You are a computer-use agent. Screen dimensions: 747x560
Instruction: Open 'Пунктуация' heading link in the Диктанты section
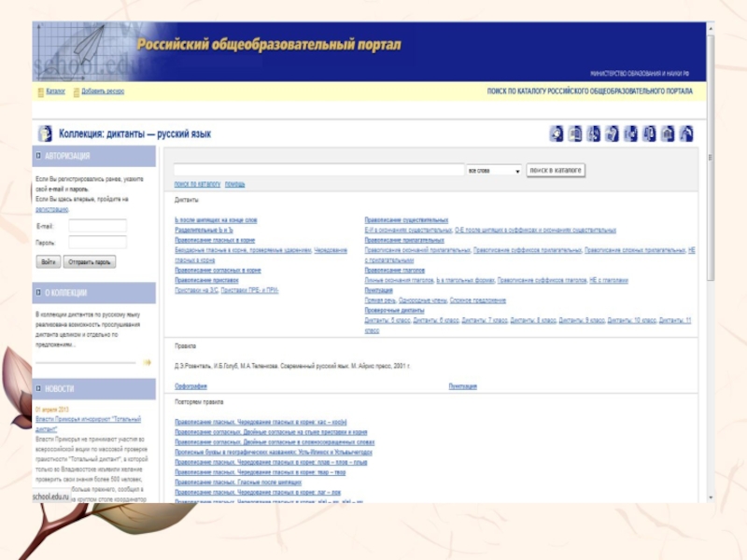coord(379,290)
